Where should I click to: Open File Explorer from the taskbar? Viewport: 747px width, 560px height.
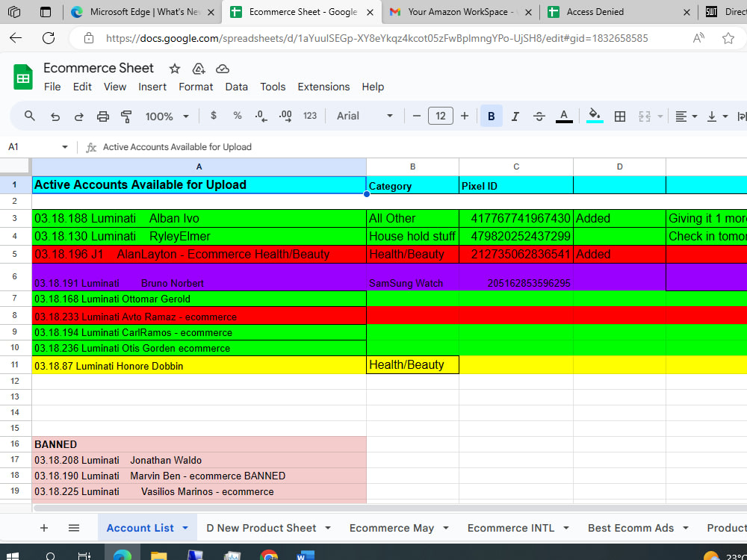point(158,556)
